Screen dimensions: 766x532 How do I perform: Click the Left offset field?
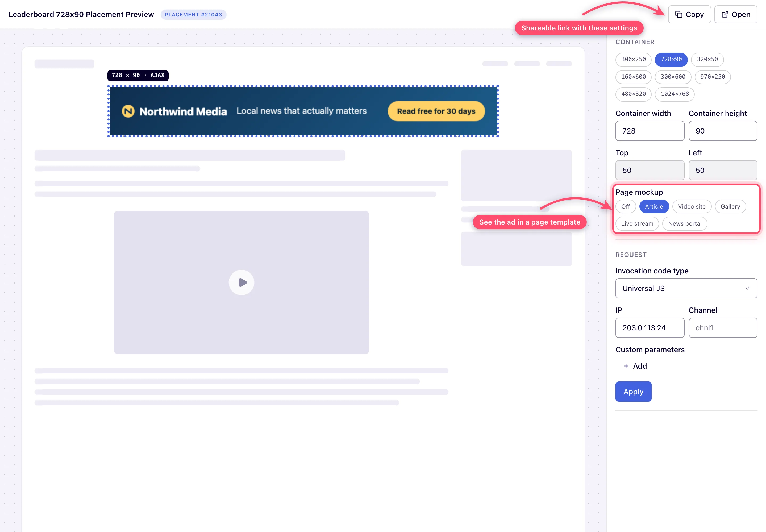coord(723,170)
